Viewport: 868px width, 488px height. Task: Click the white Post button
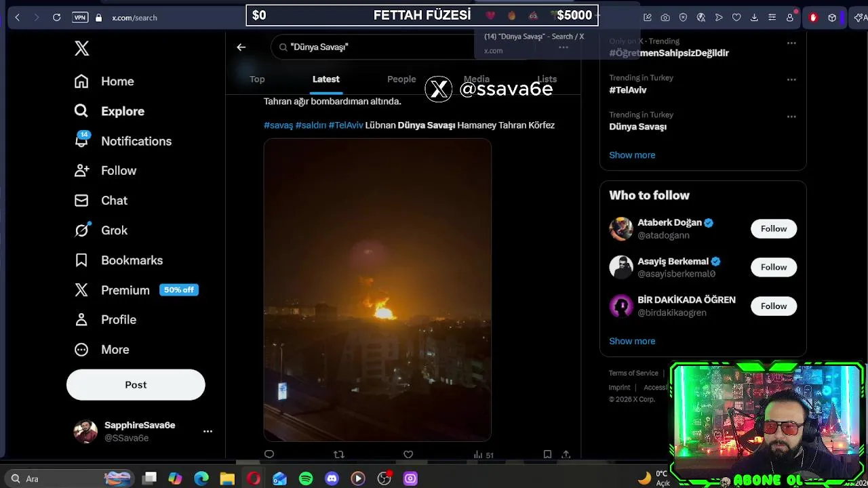(136, 385)
